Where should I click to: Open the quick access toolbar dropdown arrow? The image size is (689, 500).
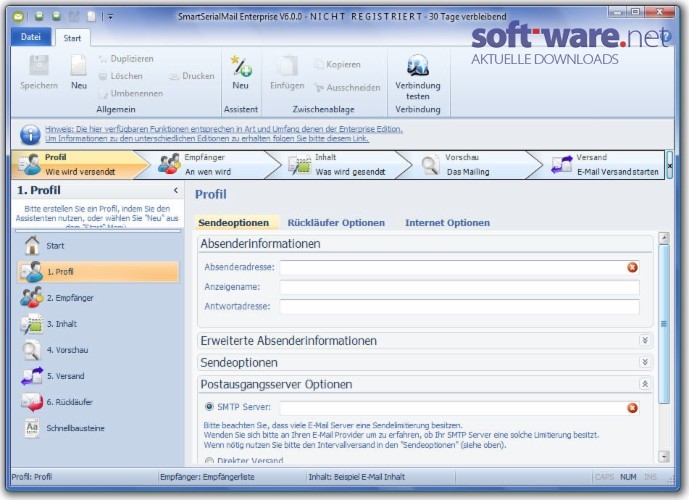tap(110, 17)
